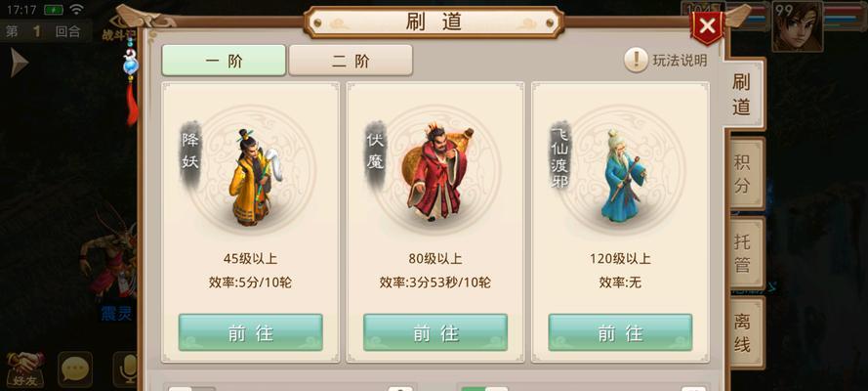Click 前往 button under 飞仙渡邪
This screenshot has width=868, height=391.
click(620, 332)
